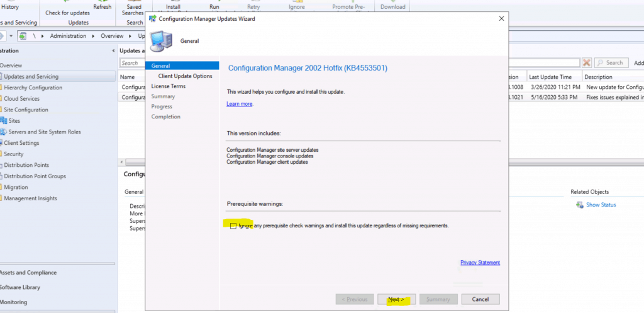Click the Migration folder icon

coord(1,188)
